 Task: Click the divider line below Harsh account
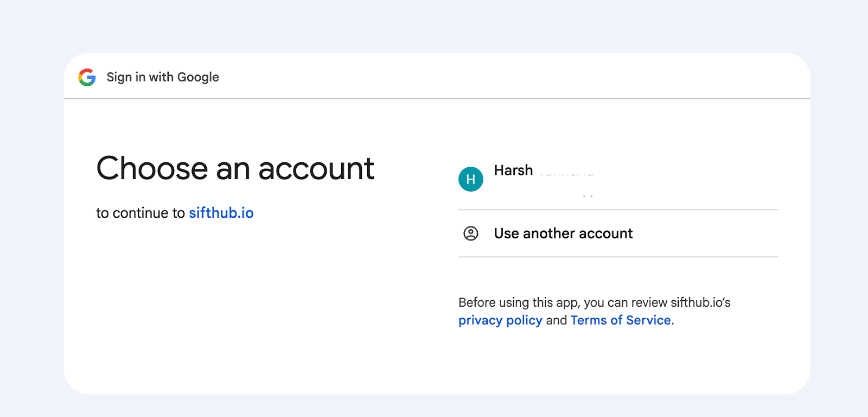[x=618, y=210]
